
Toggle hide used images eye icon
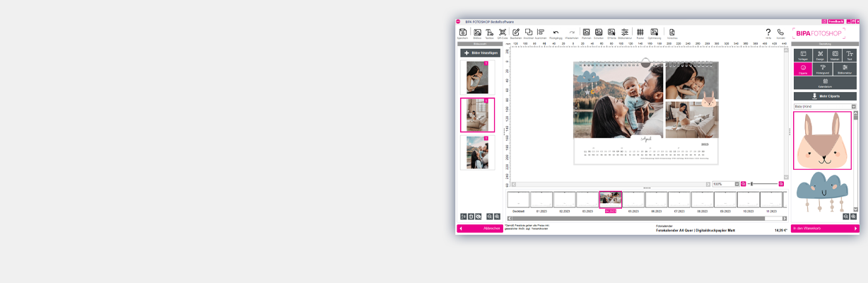(x=479, y=216)
